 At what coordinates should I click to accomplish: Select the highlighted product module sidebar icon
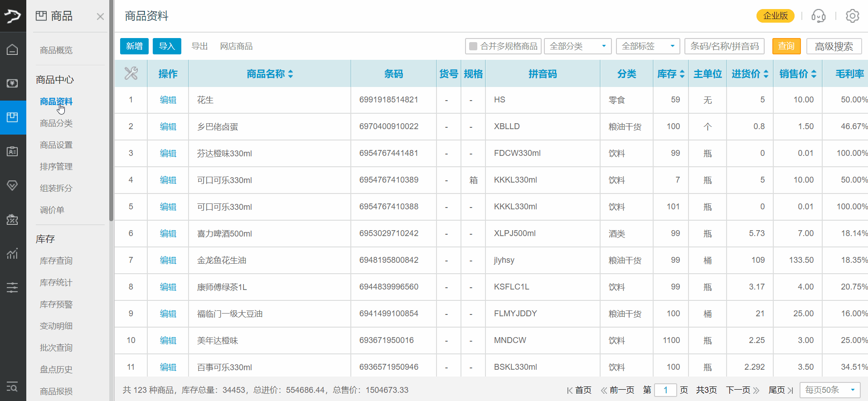coord(13,117)
